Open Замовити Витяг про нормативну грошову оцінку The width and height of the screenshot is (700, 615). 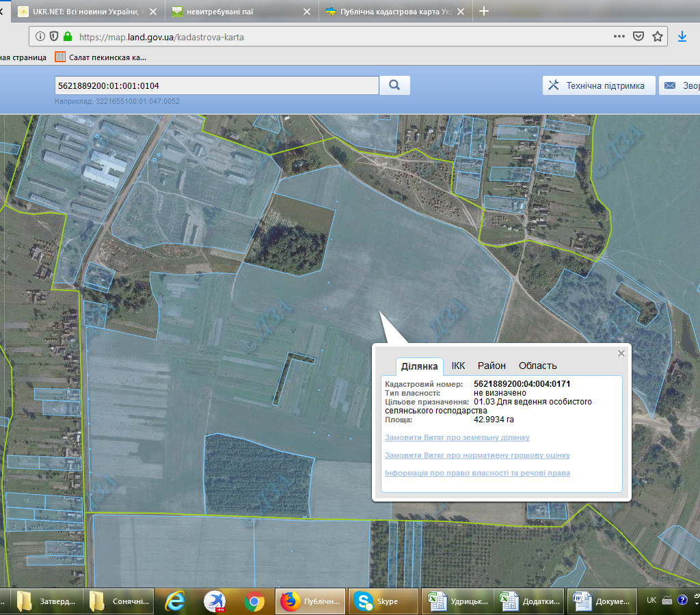click(477, 455)
